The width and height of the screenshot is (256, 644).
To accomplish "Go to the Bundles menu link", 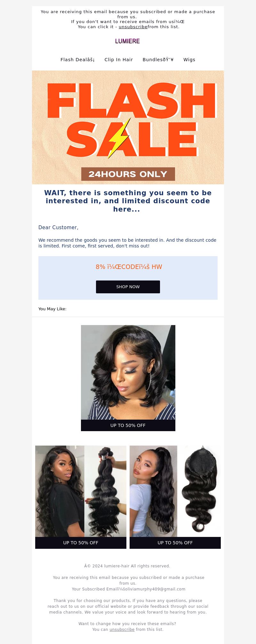I will (x=158, y=60).
